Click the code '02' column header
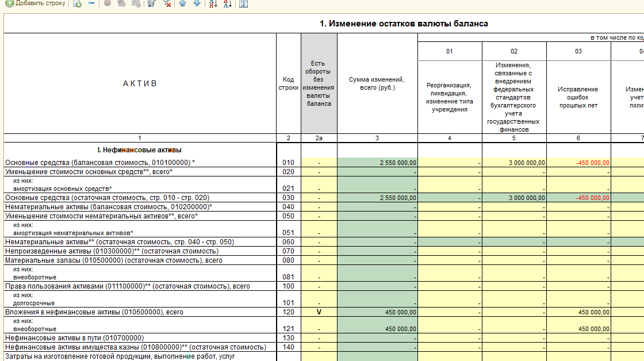Image resolution: width=644 pixels, height=361 pixels. [514, 51]
